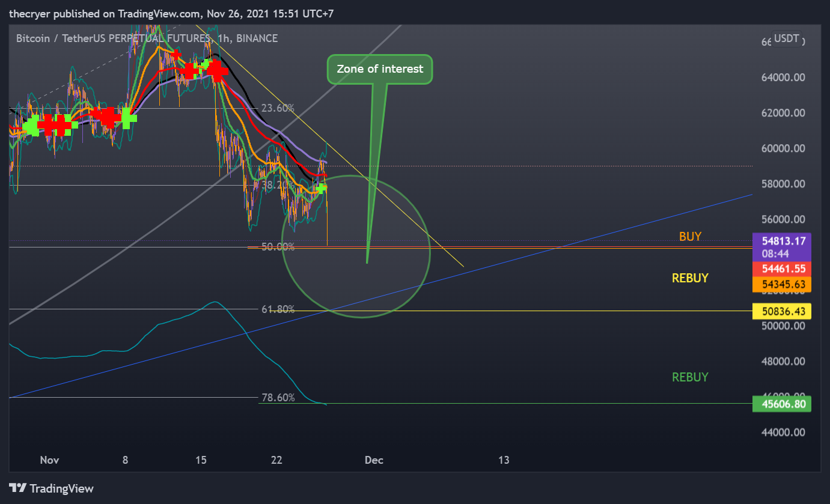The width and height of the screenshot is (830, 504).
Task: Click the '8' date on time axis
Action: tap(125, 460)
